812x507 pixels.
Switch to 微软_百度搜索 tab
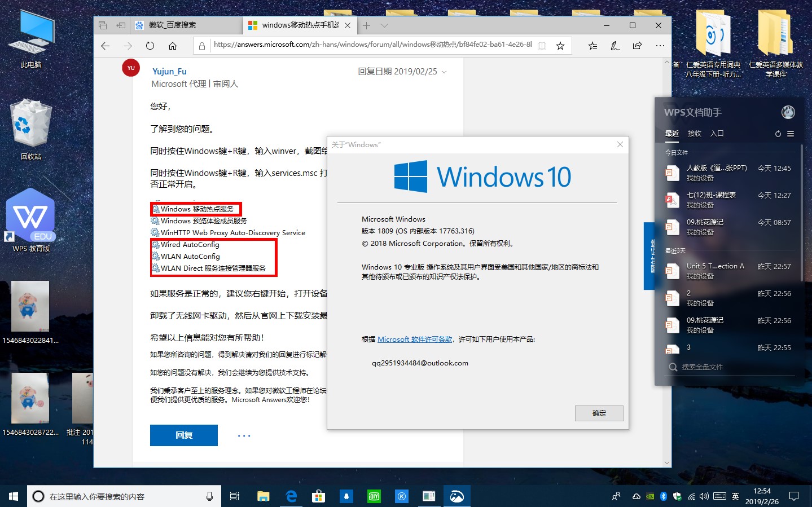[187, 25]
